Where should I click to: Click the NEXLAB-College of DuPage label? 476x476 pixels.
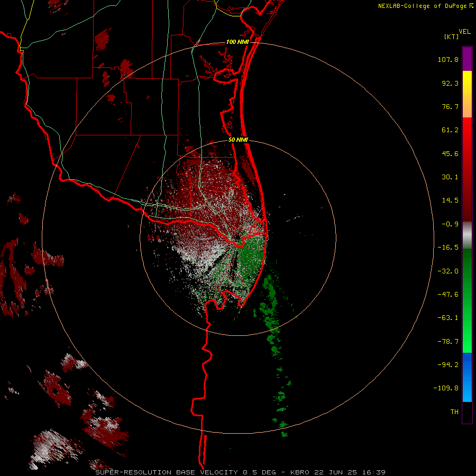click(422, 6)
